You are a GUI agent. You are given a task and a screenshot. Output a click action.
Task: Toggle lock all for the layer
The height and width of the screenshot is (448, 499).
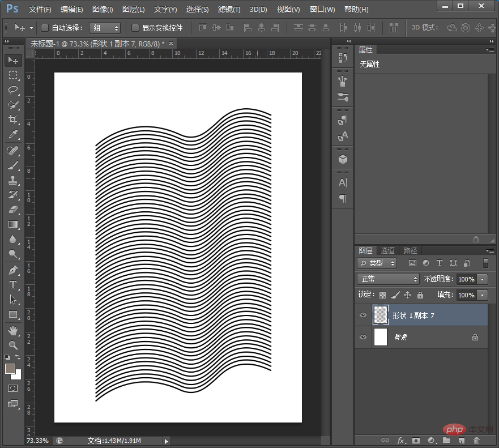tap(420, 295)
